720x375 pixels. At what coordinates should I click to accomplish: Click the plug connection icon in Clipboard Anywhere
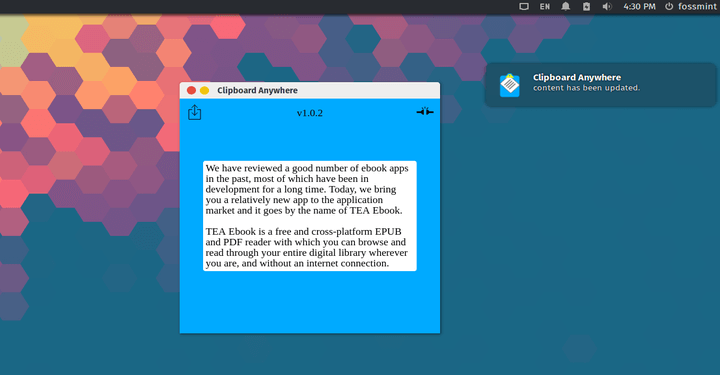[x=425, y=112]
